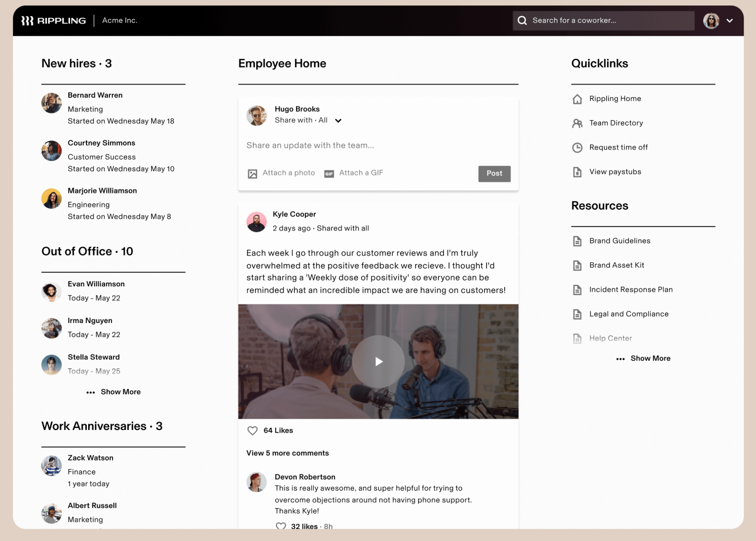The image size is (756, 541).
Task: Show more Out of Office people
Action: click(x=113, y=392)
